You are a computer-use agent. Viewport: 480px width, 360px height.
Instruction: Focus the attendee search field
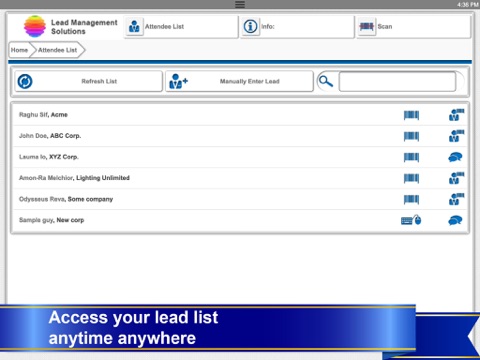(397, 81)
